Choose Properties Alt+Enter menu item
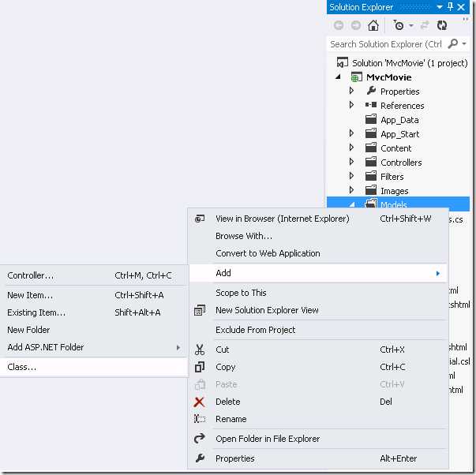 (318, 458)
